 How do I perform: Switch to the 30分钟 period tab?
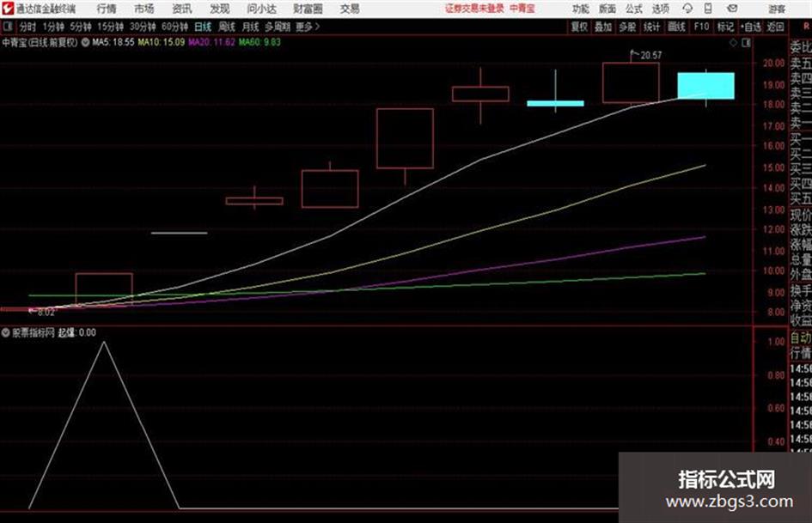point(143,27)
